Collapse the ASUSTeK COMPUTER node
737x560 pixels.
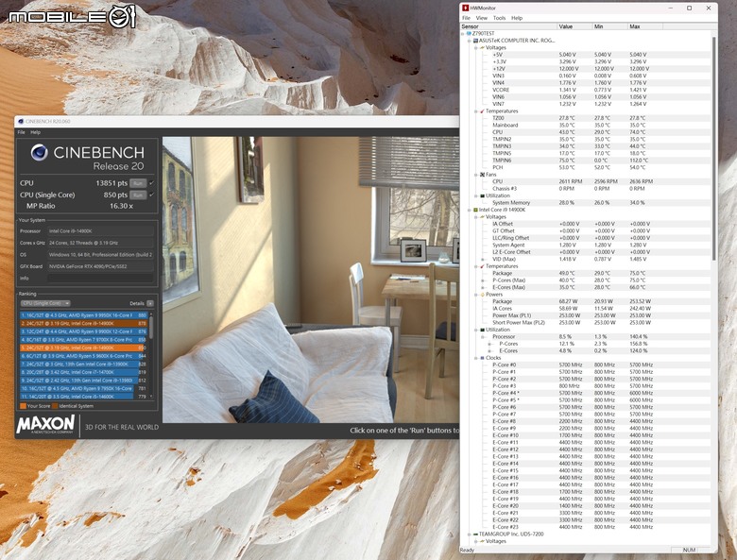(469, 41)
